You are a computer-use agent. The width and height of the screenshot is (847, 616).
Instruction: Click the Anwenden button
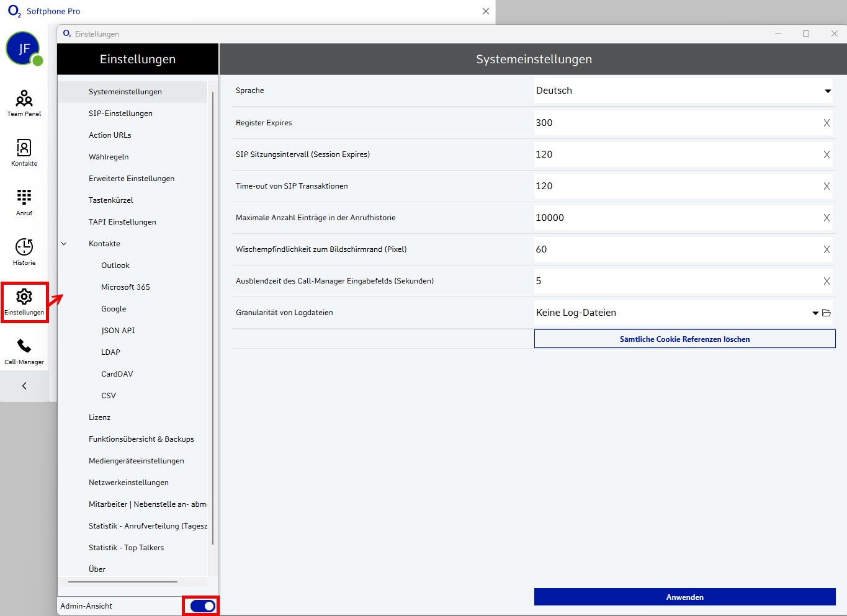684,597
